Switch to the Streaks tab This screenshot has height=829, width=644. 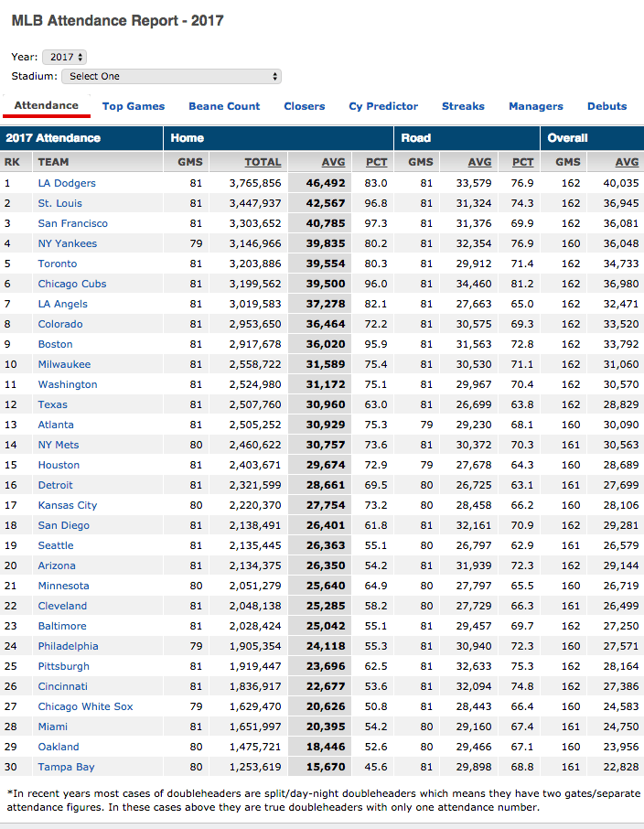pyautogui.click(x=463, y=106)
